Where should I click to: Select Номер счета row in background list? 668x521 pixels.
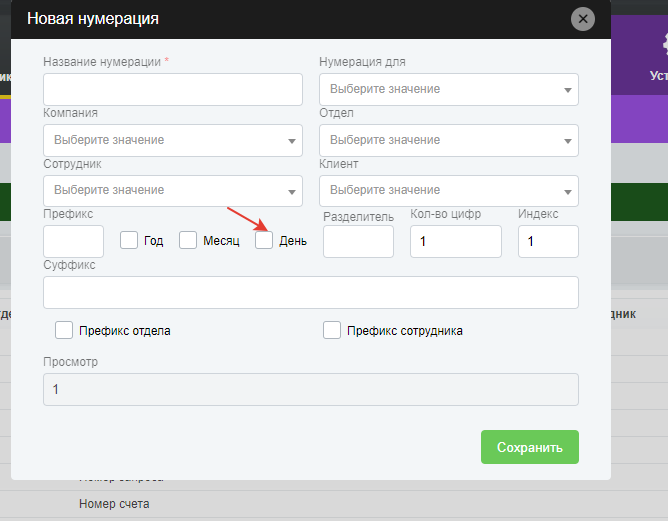point(334,504)
